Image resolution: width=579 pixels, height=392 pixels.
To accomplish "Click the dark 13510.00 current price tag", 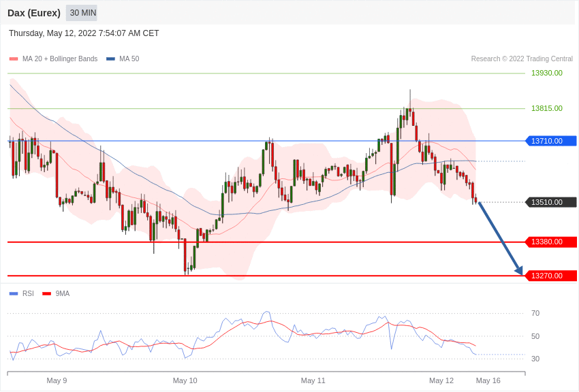I will click(550, 202).
